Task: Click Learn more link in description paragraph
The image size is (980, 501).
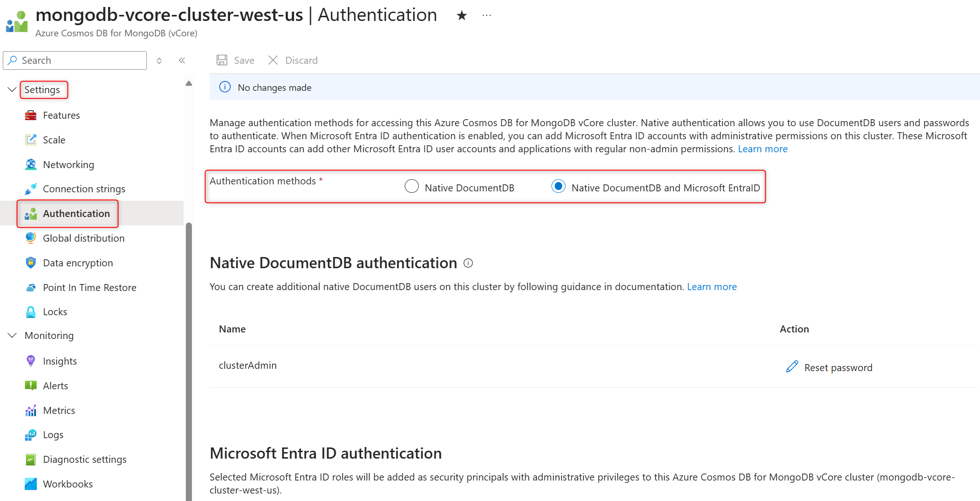Action: click(x=762, y=149)
